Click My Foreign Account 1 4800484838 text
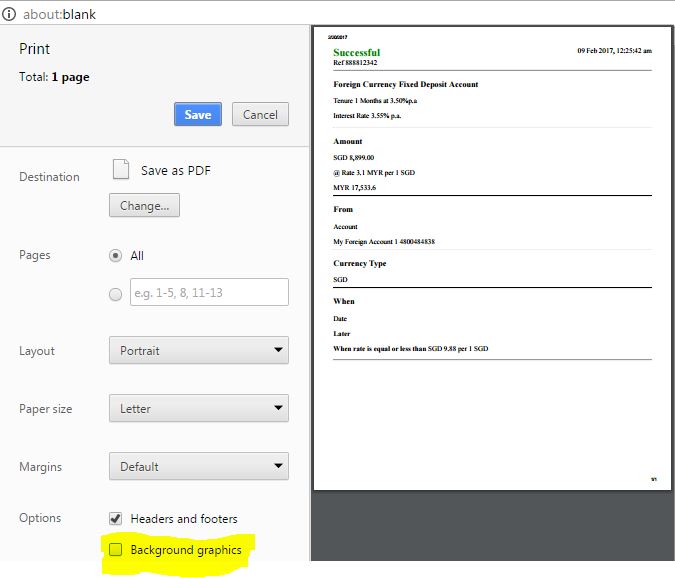675x577 pixels. 384,242
